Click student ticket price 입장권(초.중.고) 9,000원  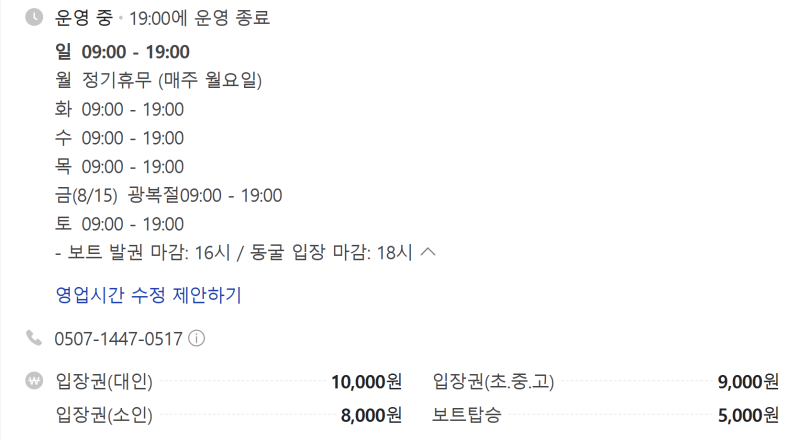606,381
